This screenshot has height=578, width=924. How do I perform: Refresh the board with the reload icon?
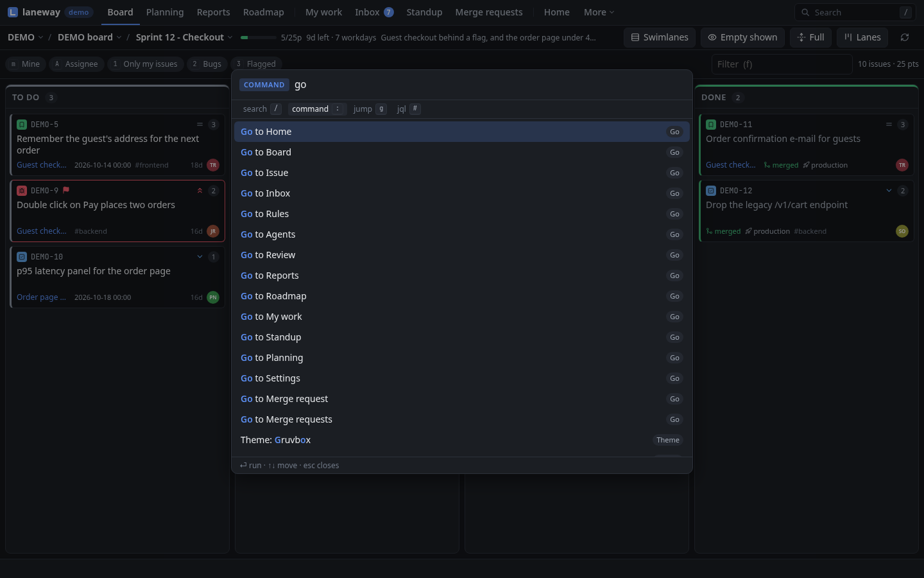tap(905, 37)
